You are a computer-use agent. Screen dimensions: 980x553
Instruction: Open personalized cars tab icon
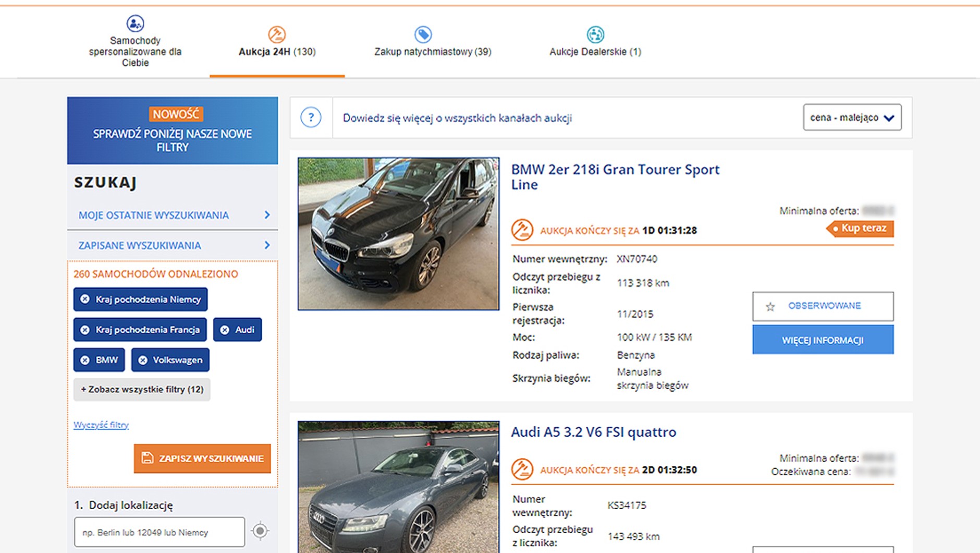point(135,23)
